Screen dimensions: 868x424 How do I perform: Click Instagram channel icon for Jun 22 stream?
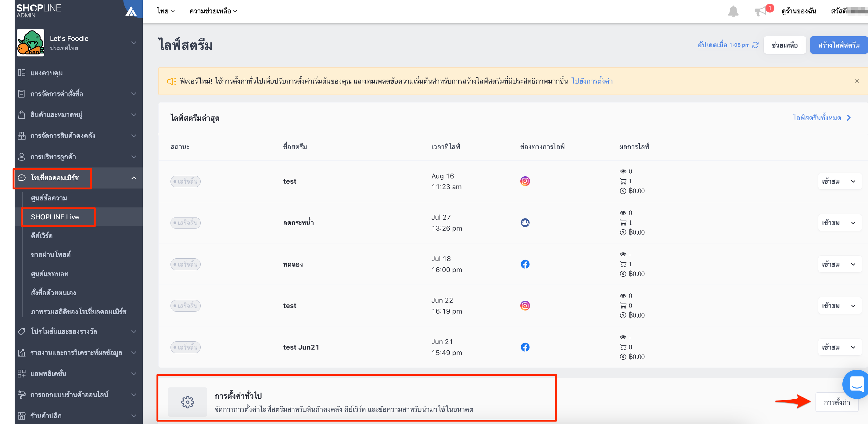(x=525, y=306)
